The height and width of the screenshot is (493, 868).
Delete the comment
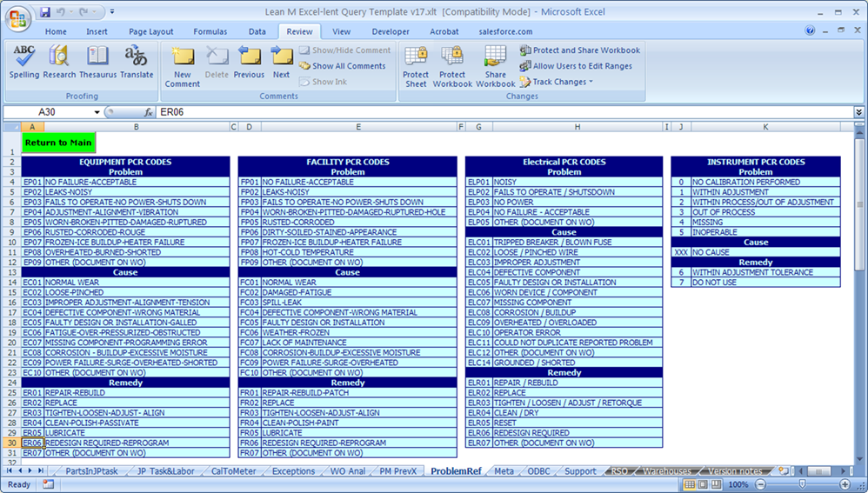click(x=217, y=62)
